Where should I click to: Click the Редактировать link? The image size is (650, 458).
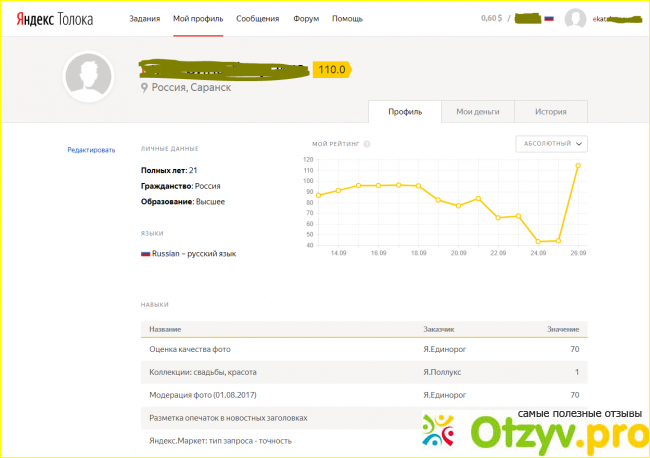coord(91,150)
